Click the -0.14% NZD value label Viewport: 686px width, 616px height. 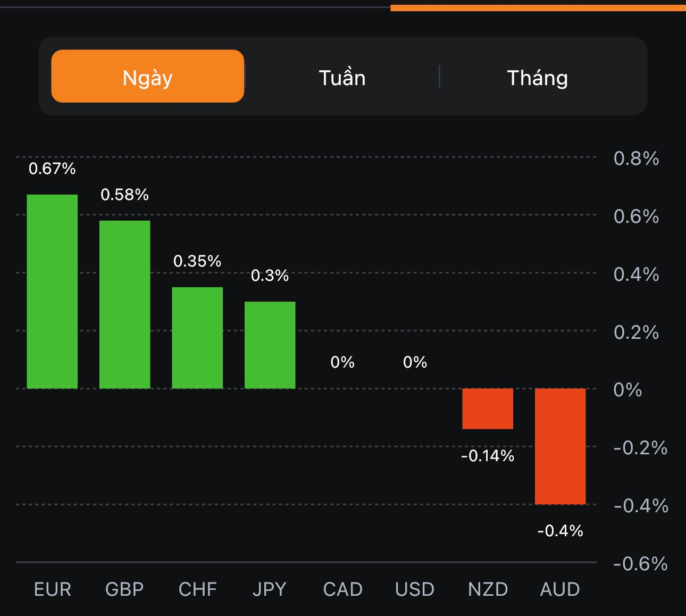[x=488, y=456]
